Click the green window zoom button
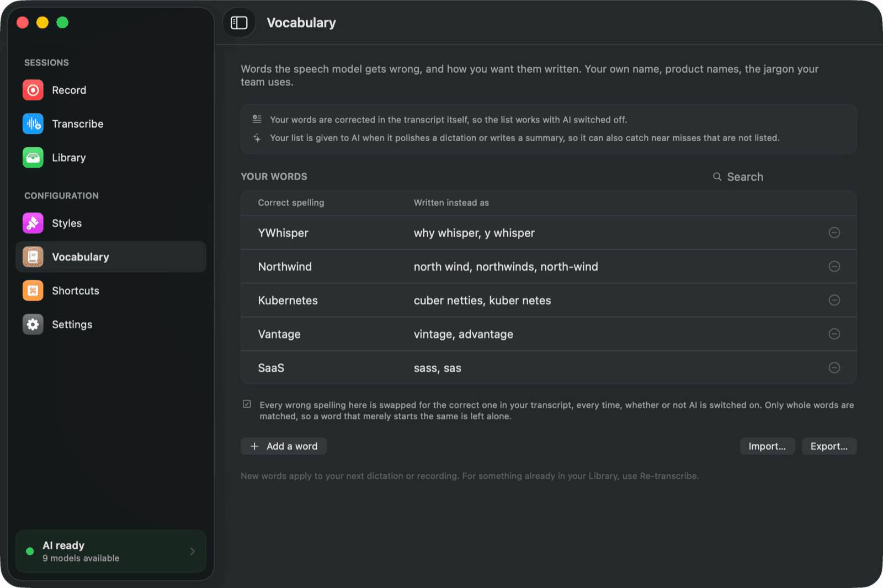The width and height of the screenshot is (883, 588). click(x=62, y=22)
